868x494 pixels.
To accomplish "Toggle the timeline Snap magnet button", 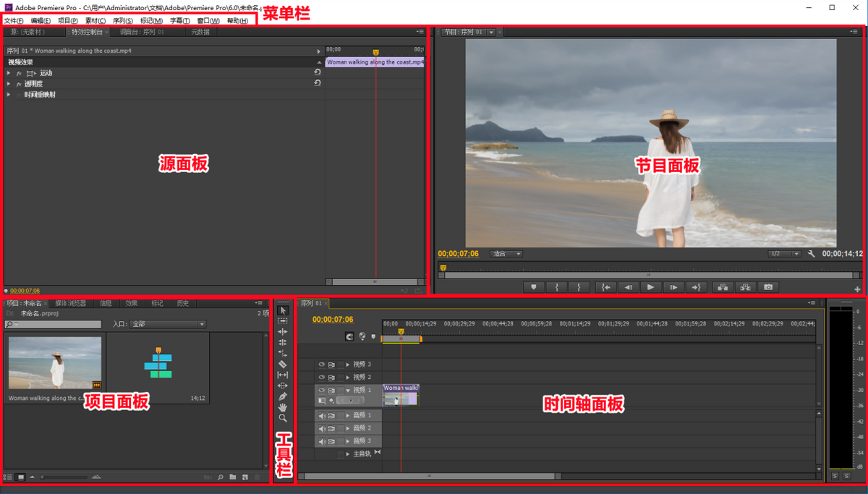I will (349, 336).
